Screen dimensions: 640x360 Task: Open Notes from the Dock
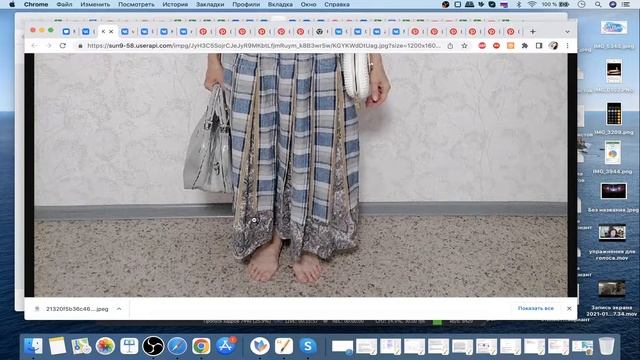click(57, 346)
